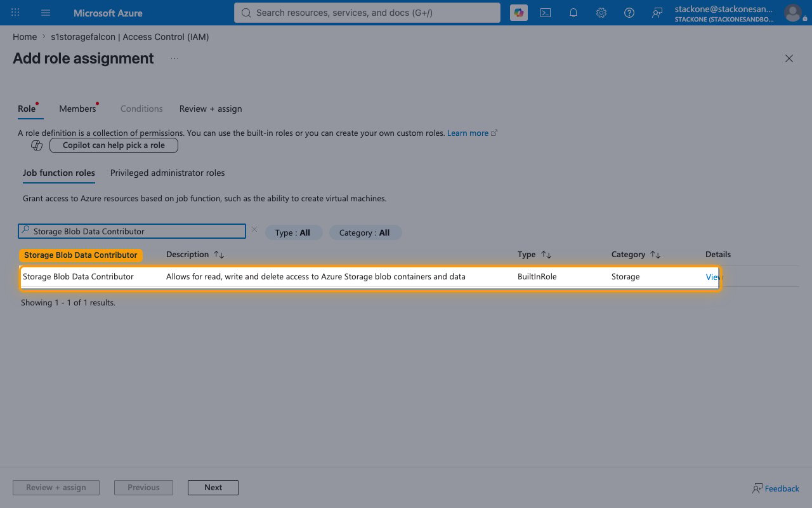
Task: Close the Add role assignment pane
Action: coord(789,58)
